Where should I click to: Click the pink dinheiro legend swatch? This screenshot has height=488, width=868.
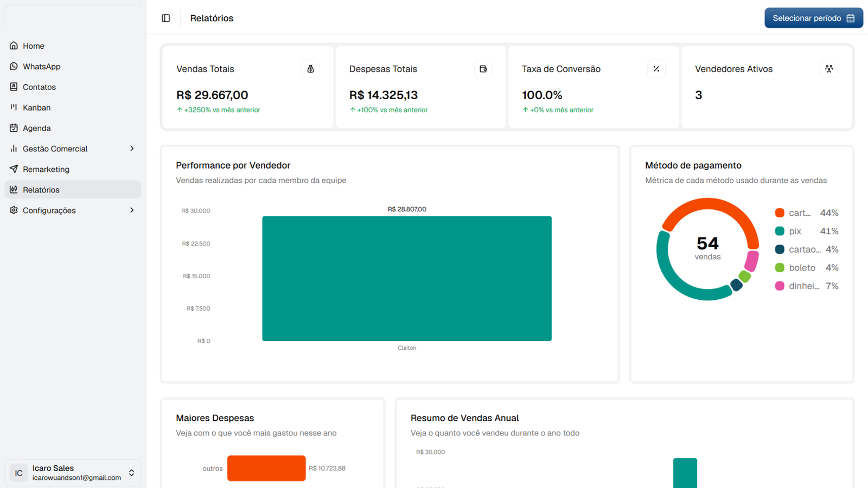[x=780, y=286]
